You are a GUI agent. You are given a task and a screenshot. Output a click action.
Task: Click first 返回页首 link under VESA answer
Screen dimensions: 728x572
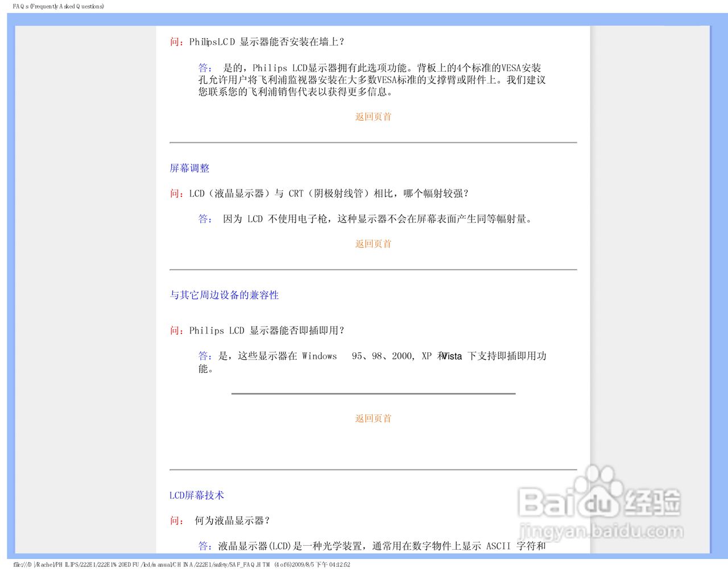373,117
